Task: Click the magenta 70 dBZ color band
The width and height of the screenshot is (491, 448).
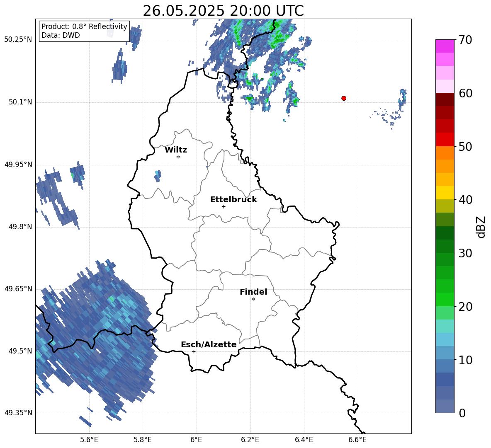Action: click(x=445, y=46)
